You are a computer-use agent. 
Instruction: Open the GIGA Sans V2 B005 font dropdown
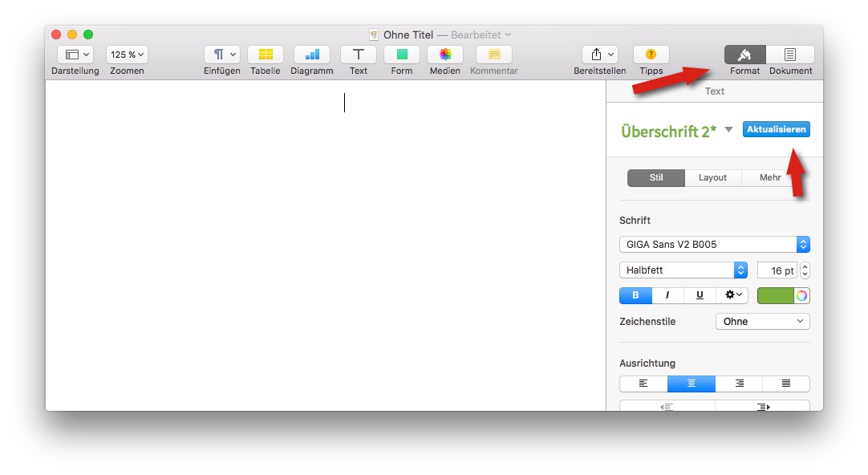714,244
